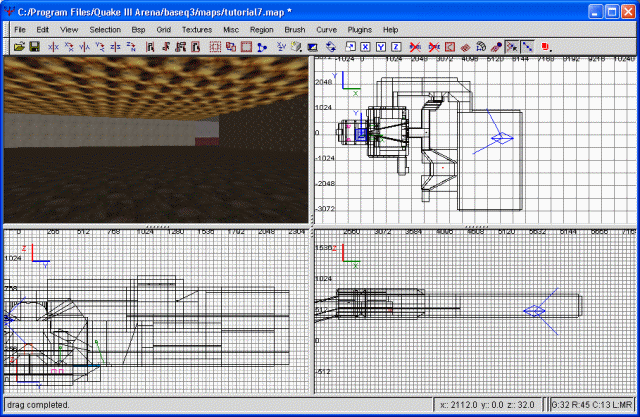This screenshot has width=640, height=417.
Task: Toggle scale lock on the X axis
Action: 365,47
